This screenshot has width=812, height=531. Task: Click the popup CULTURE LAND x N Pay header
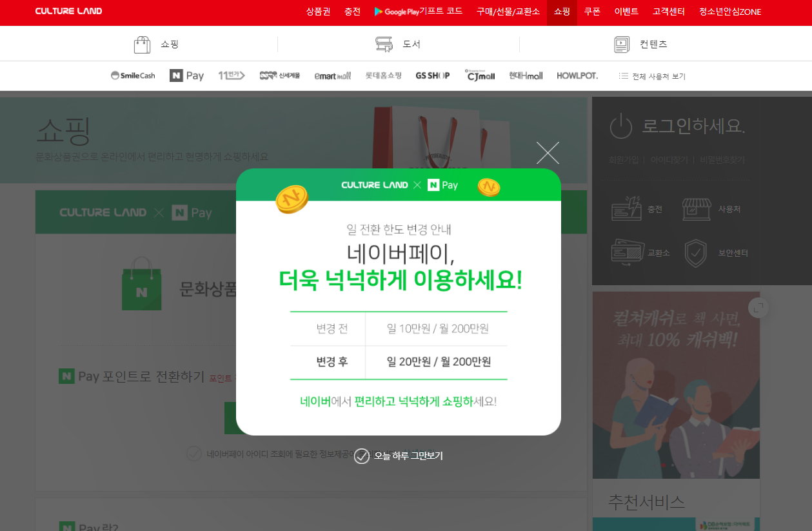coord(399,185)
